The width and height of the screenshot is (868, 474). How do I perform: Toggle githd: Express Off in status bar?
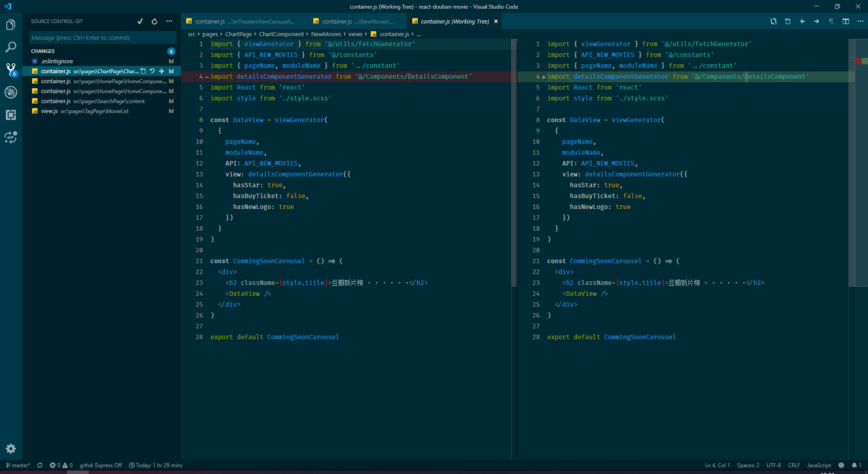pos(100,465)
